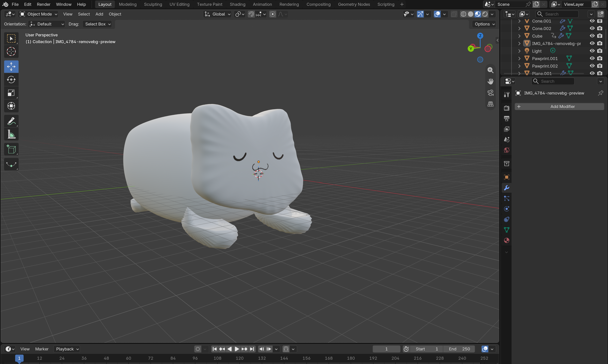This screenshot has width=608, height=364.
Task: Expand the Cube item in outliner
Action: tap(519, 36)
